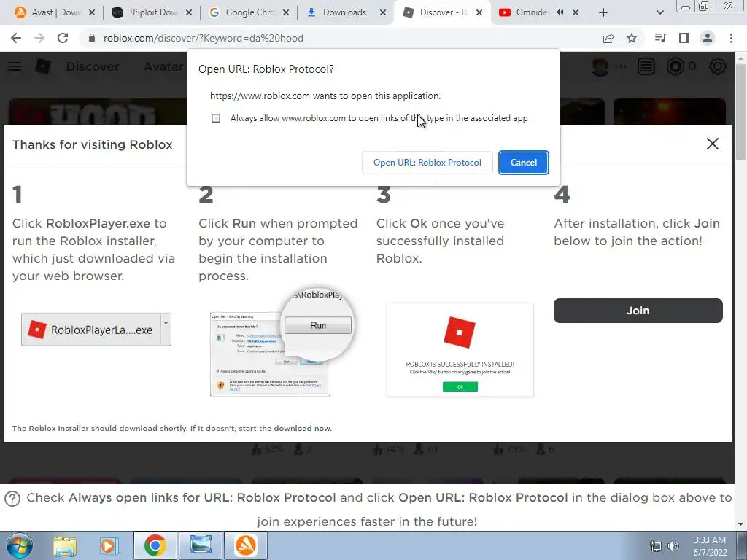This screenshot has width=747, height=560.
Task: Close the Thanks for visiting Roblox dialog
Action: pos(712,144)
